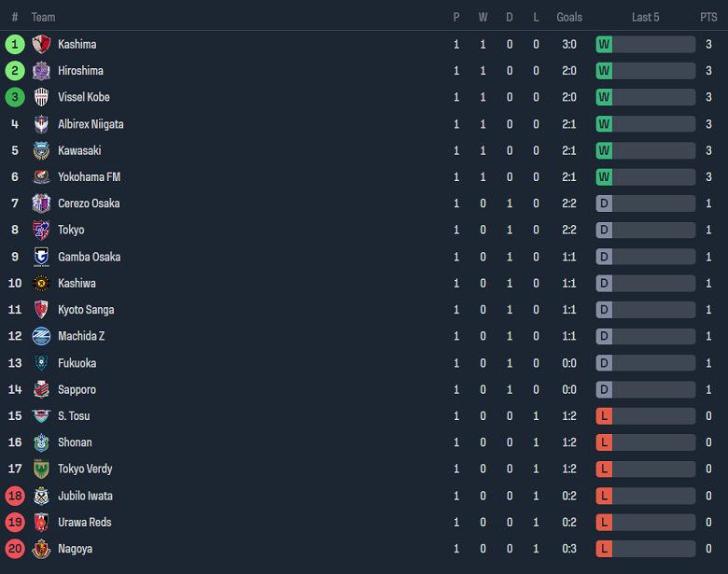Click the Hiroshima team crest icon
Screen dimensions: 728x574
click(x=41, y=71)
